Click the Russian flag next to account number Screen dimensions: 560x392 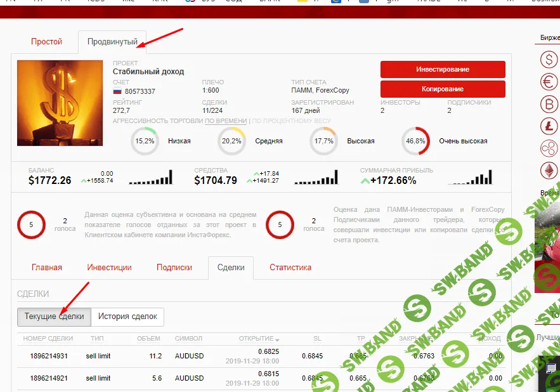click(x=117, y=91)
